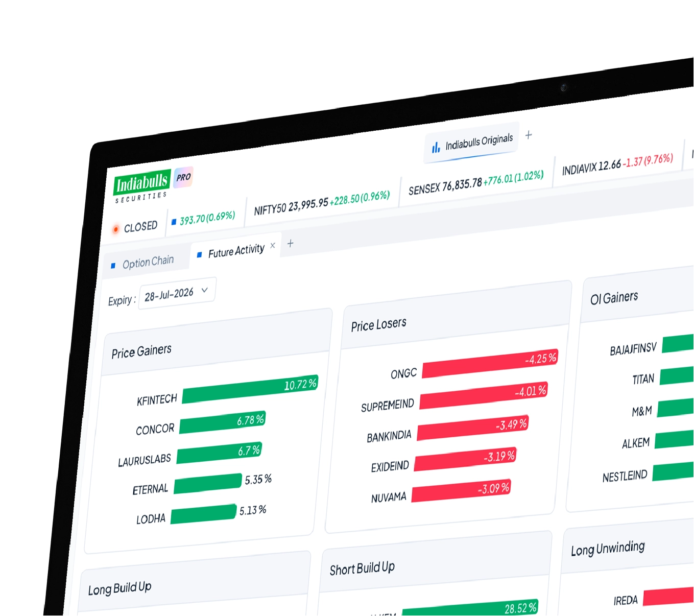Select NUVAMA in Price Losers
Viewport: 694px width, 616px height.
[389, 497]
